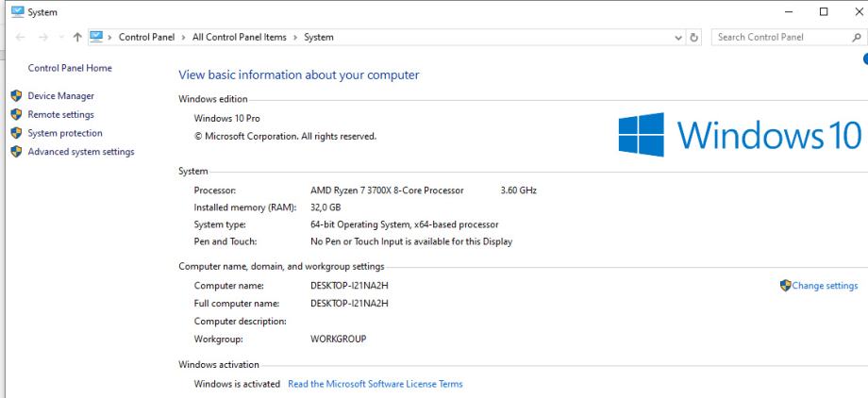Click the shield icon beside Remote settings
Screen dimensions: 868x398
15,114
